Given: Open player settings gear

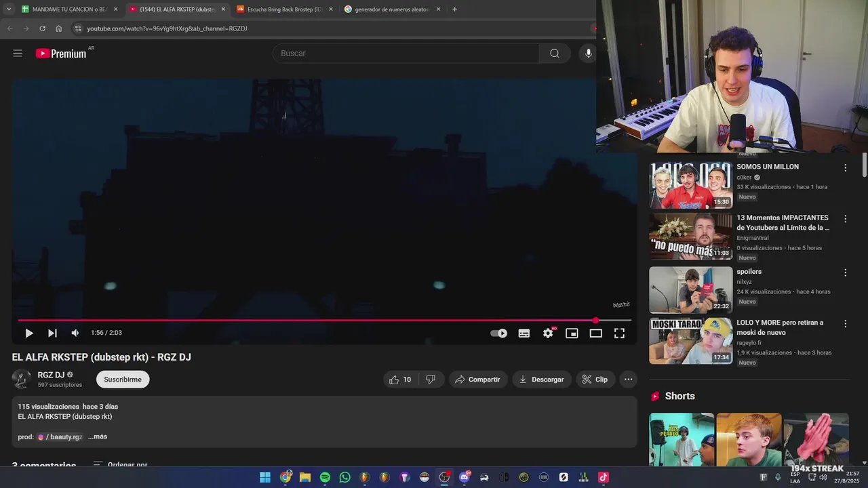Looking at the screenshot, I should (548, 333).
